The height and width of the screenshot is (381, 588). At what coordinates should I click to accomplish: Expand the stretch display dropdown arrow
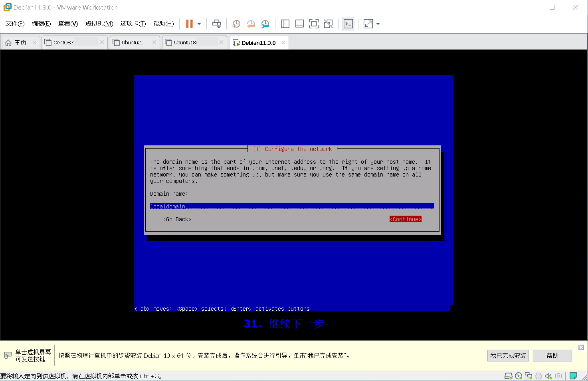pos(378,24)
